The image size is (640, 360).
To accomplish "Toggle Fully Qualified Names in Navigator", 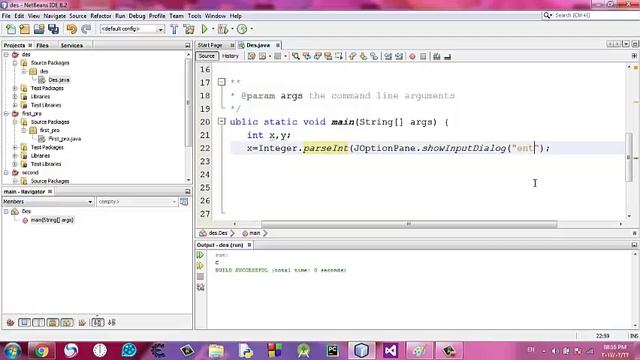I will (82, 322).
